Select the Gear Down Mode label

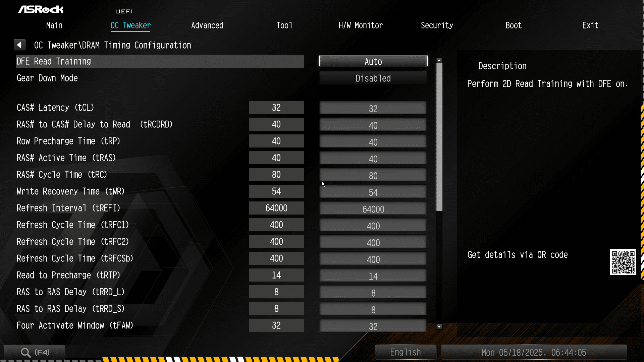[x=47, y=78]
